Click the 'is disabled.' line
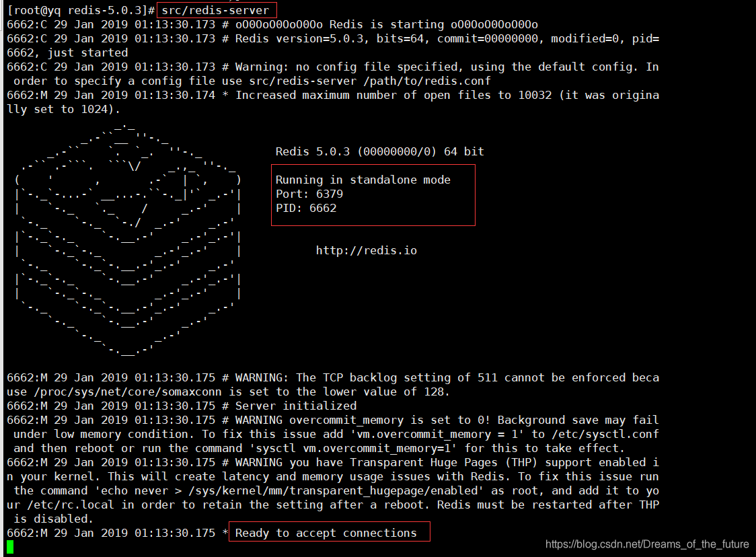The image size is (756, 557). (x=53, y=519)
